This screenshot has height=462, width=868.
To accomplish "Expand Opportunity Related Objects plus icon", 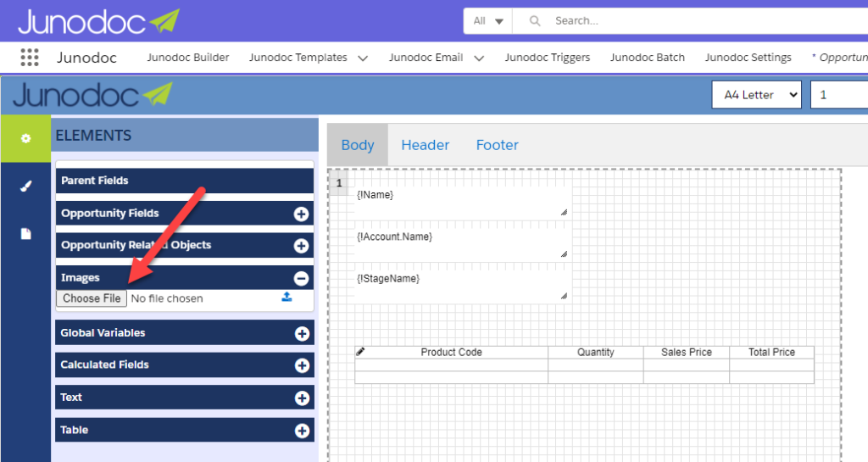I will click(301, 246).
